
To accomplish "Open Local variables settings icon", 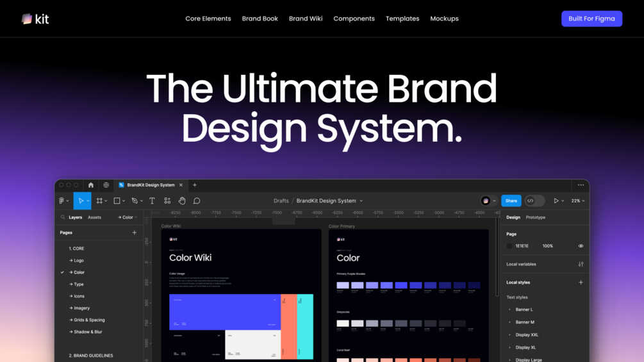I will pos(581,264).
